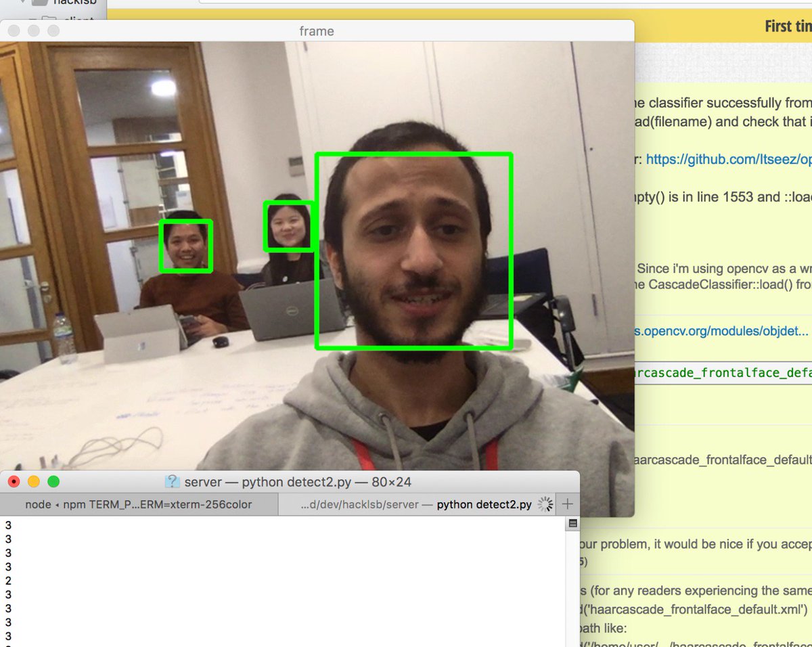
Task: Collapse the hacklsb folder disclosure triangle
Action: [x=22, y=3]
